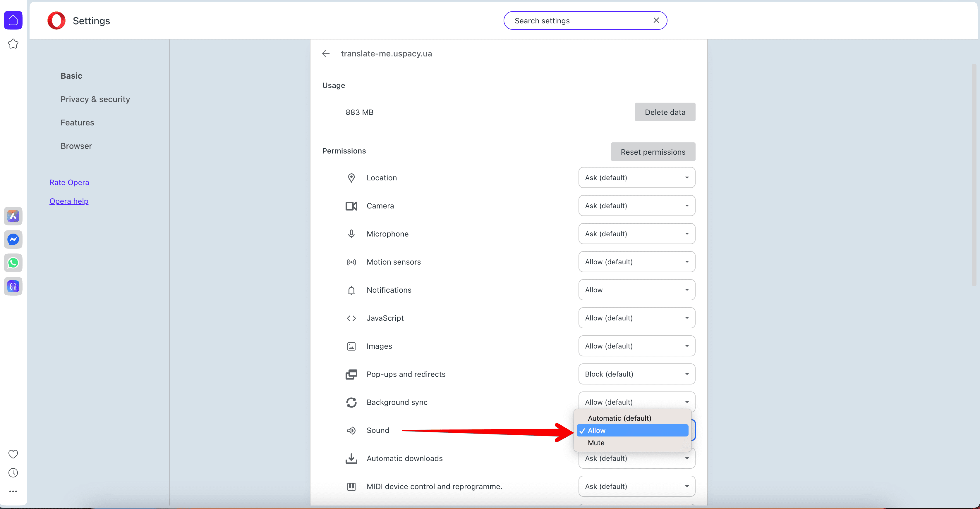Image resolution: width=980 pixels, height=509 pixels.
Task: Clear the search settings field with X
Action: (x=656, y=20)
